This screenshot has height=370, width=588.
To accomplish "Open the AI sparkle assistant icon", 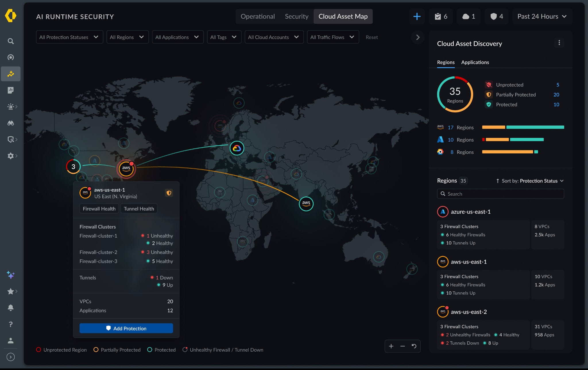I will click(11, 275).
